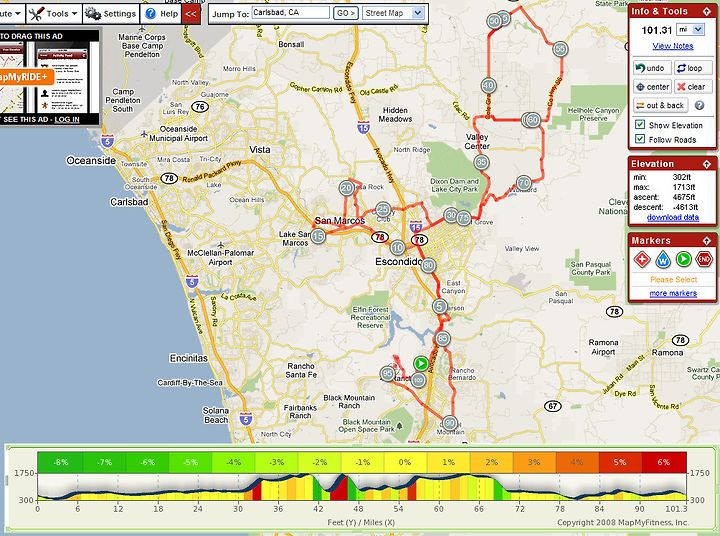Click the download data link

(673, 217)
